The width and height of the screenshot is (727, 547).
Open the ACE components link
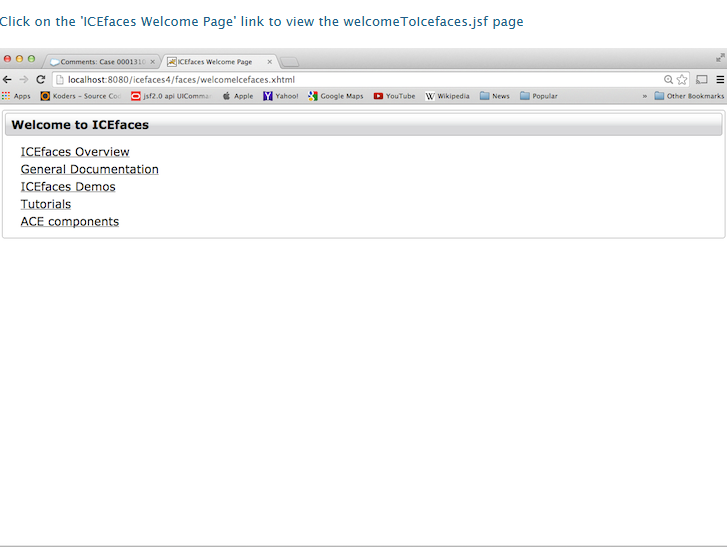coord(70,222)
